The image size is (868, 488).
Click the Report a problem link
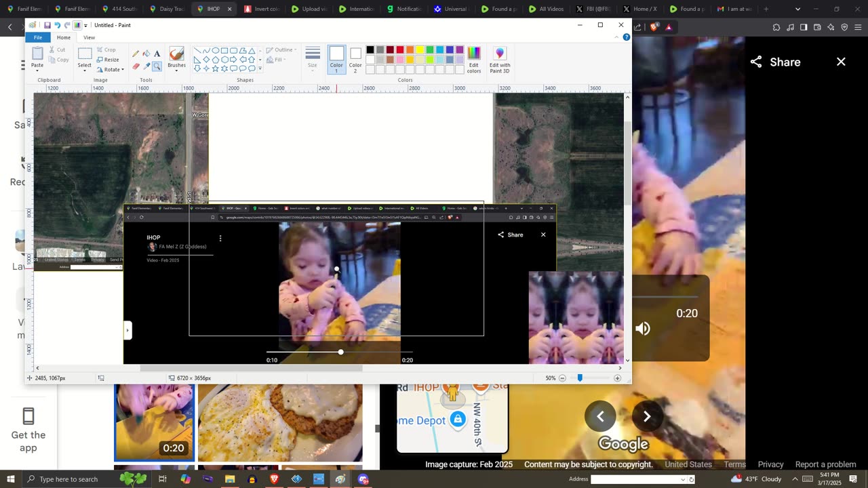825,464
